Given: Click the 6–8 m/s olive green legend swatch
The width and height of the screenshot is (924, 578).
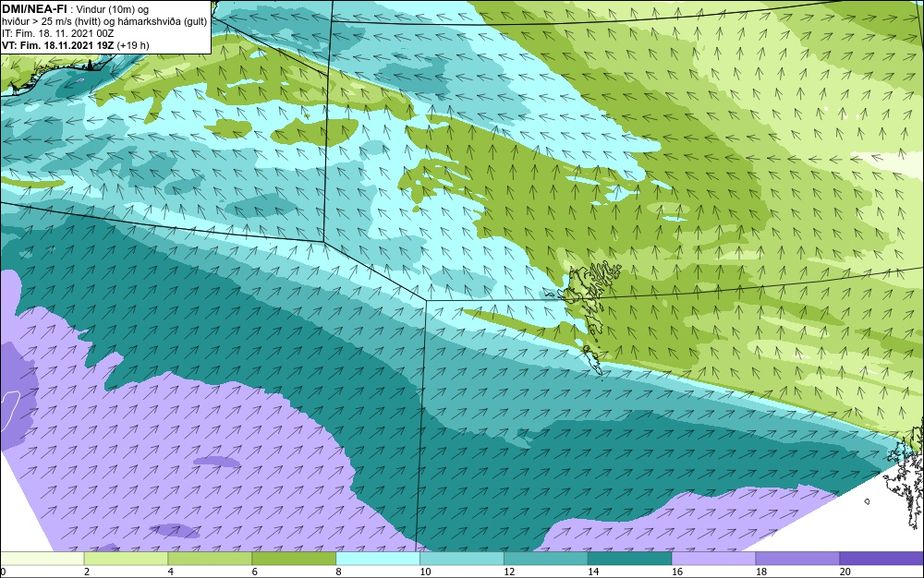Looking at the screenshot, I should (x=294, y=558).
